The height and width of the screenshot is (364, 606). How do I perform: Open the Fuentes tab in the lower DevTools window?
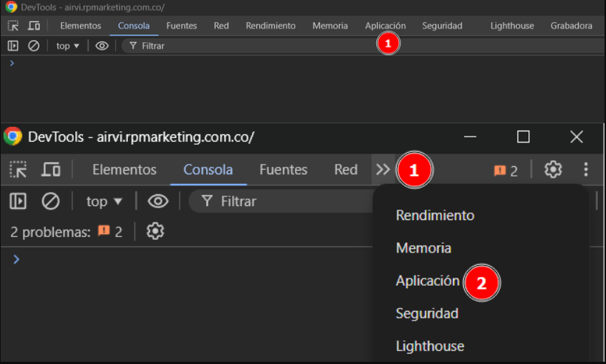click(x=283, y=170)
